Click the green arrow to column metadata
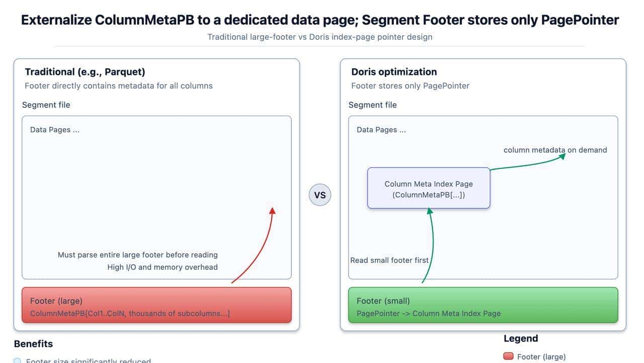 528,164
